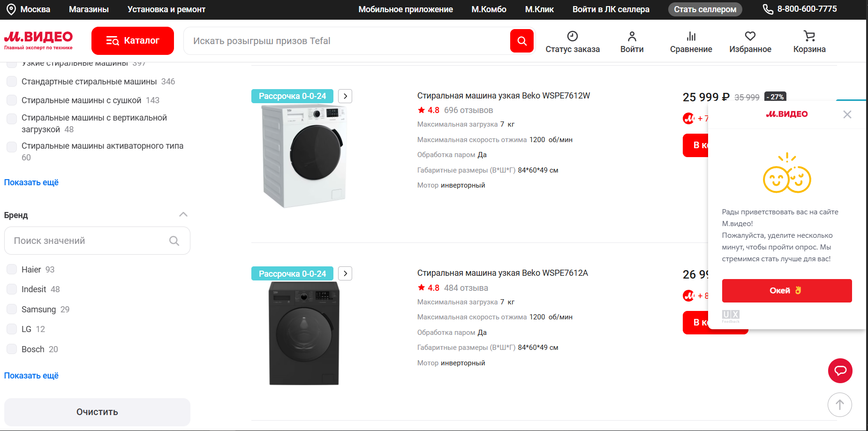The height and width of the screenshot is (431, 868).
Task: Open the order status clock icon
Action: [x=572, y=36]
